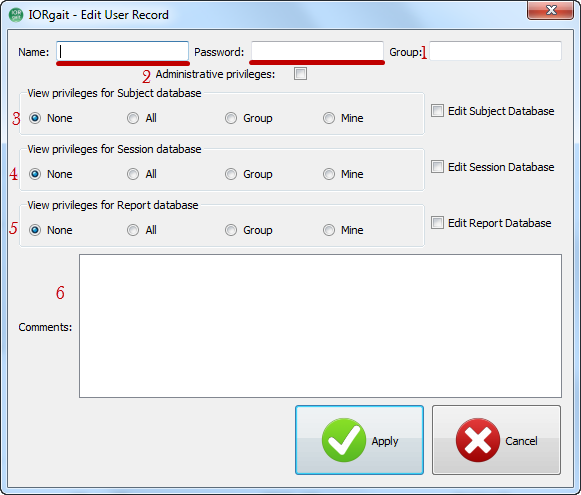Enable the Edit Report Database checkbox
Screen dimensions: 581x495
(437, 223)
